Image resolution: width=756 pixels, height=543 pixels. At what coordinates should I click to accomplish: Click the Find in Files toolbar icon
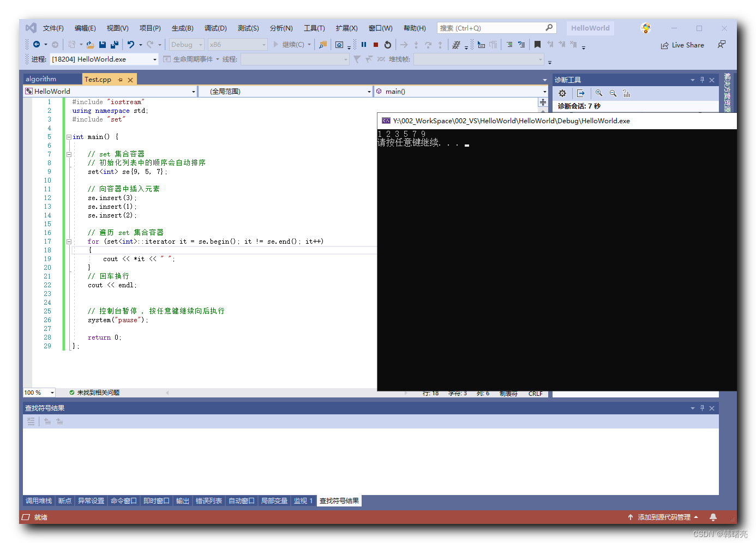click(323, 45)
